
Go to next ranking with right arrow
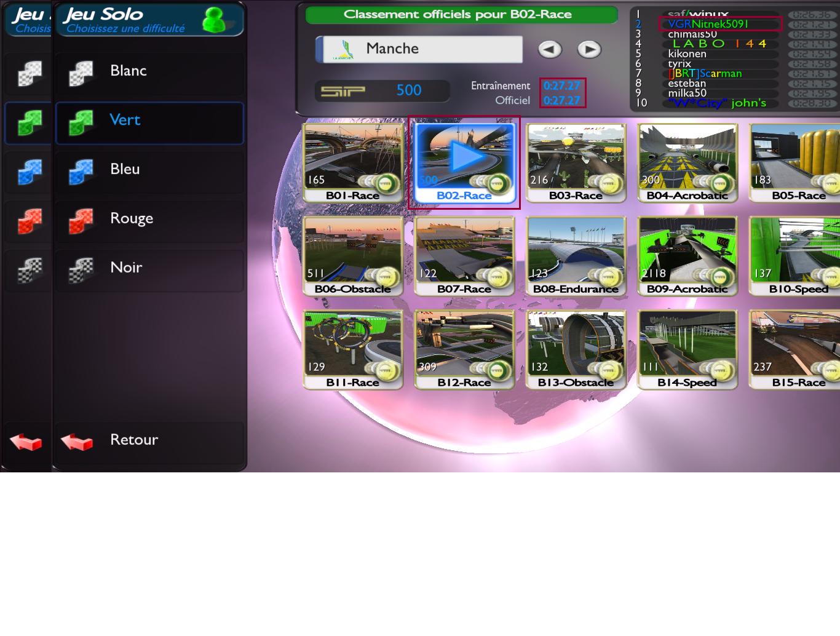point(589,49)
